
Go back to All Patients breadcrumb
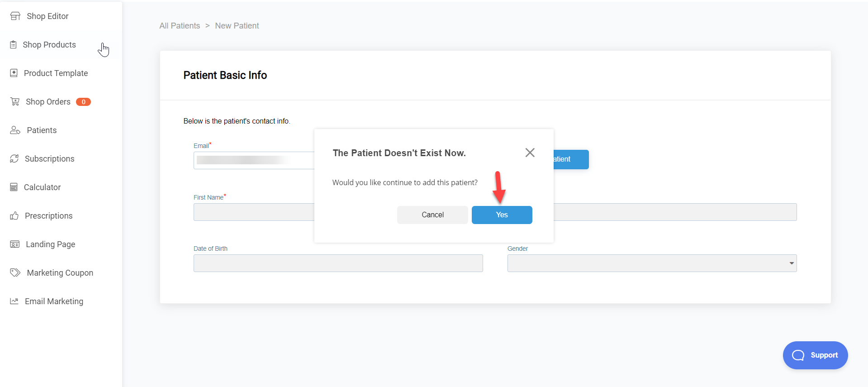tap(180, 26)
